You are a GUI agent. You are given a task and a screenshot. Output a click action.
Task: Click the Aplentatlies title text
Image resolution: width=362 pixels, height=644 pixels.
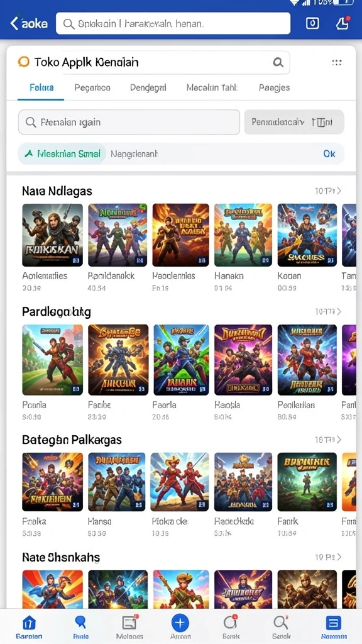click(45, 275)
